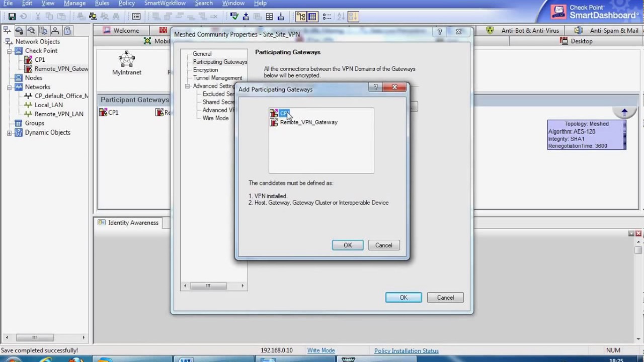
Task: Click the MyIntranet mesh community icon
Action: click(127, 59)
